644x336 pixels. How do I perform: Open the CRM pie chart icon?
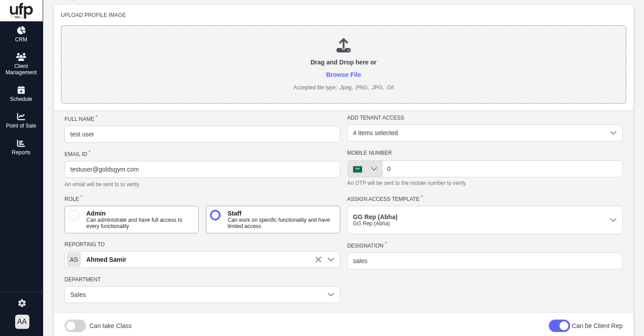[21, 30]
